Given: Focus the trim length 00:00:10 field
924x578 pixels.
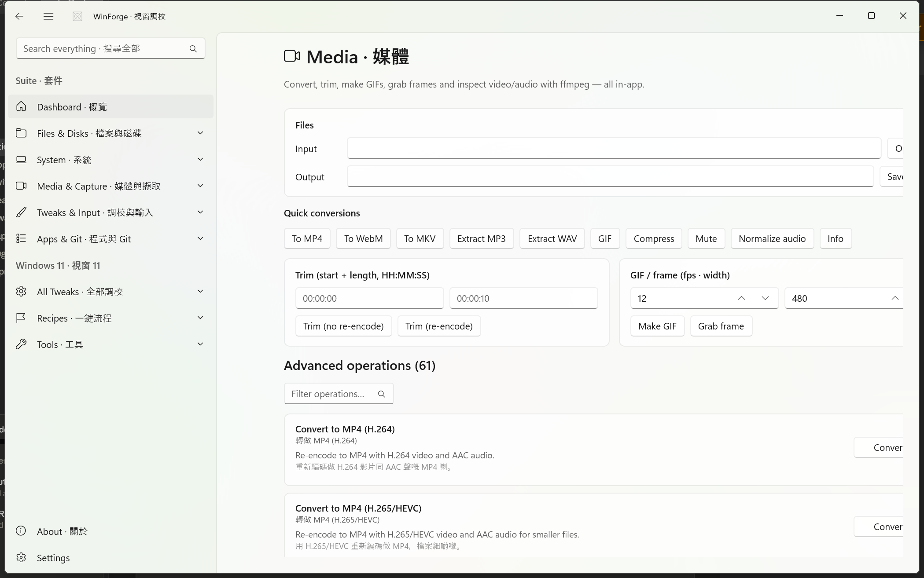Looking at the screenshot, I should click(x=523, y=298).
